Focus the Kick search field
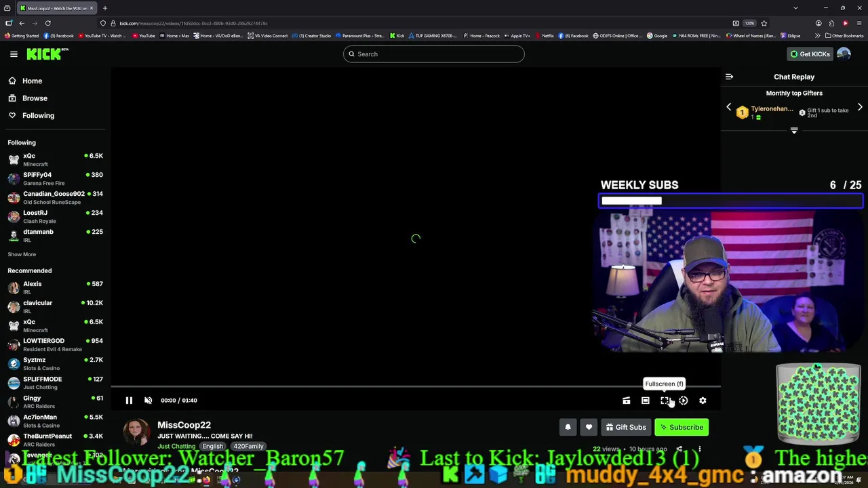Screen dimensions: 868x488 (433, 54)
